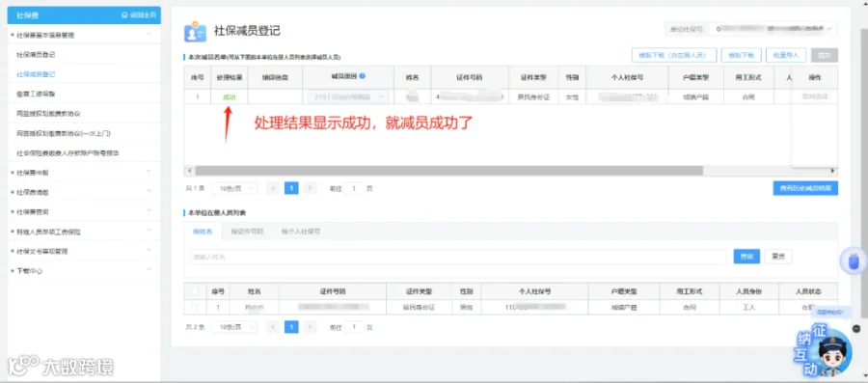The width and height of the screenshot is (868, 383).
Task: Click the grey 提交 button
Action: point(825,55)
